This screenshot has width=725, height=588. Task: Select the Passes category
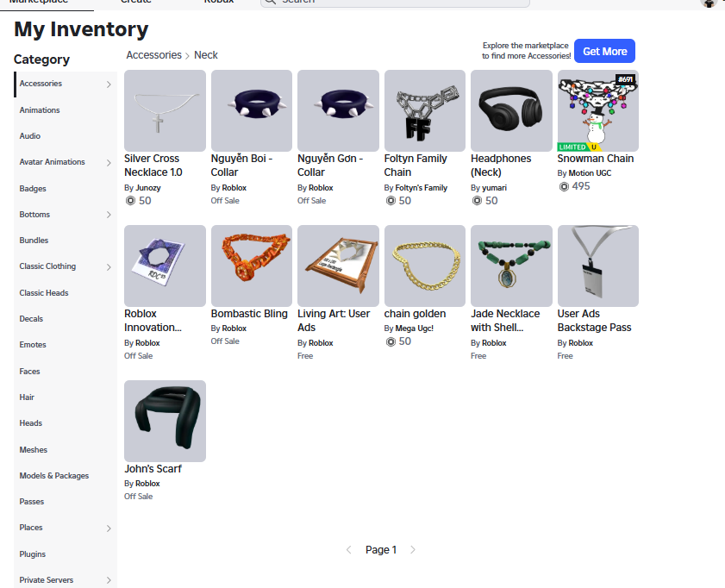[31, 502]
